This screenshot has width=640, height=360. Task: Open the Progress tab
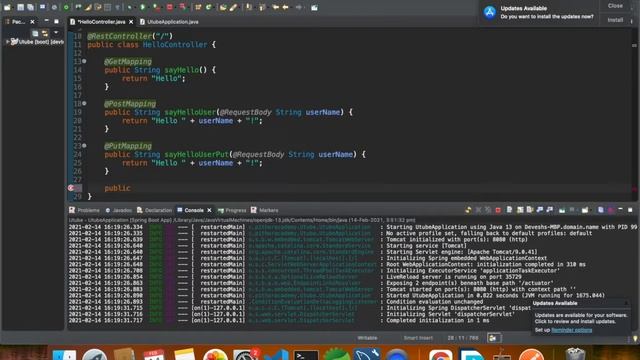(232, 210)
